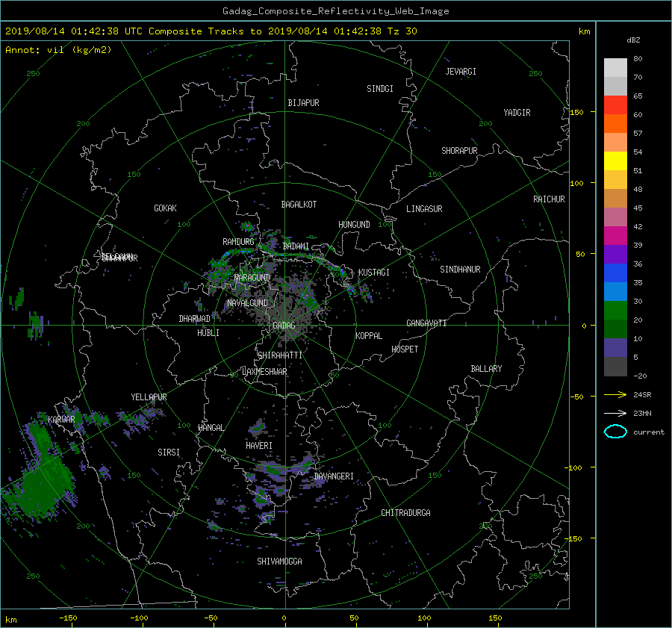Click the LAXMESHWAR city label

[x=264, y=372]
